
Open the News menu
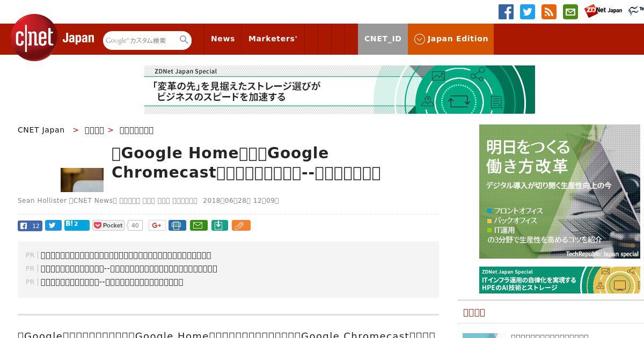click(x=223, y=39)
